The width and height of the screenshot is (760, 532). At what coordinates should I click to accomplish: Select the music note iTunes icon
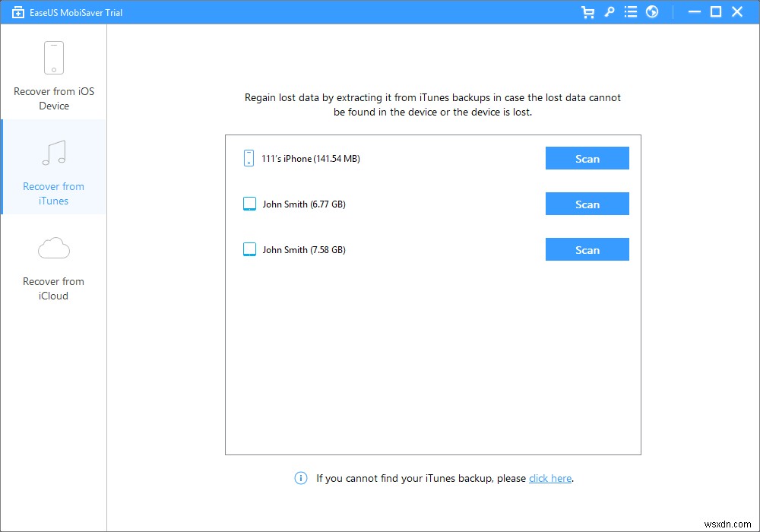pos(54,153)
